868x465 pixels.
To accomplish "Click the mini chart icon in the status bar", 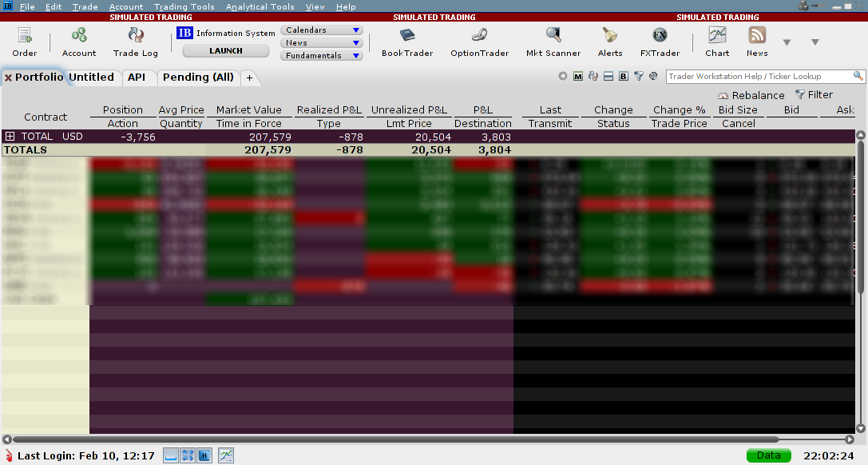I will (225, 455).
